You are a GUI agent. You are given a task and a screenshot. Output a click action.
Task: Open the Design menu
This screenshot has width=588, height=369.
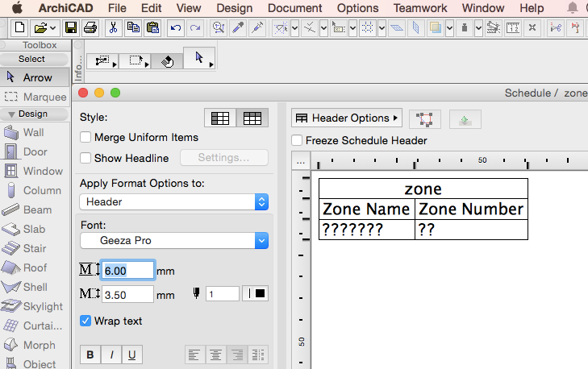pos(235,8)
